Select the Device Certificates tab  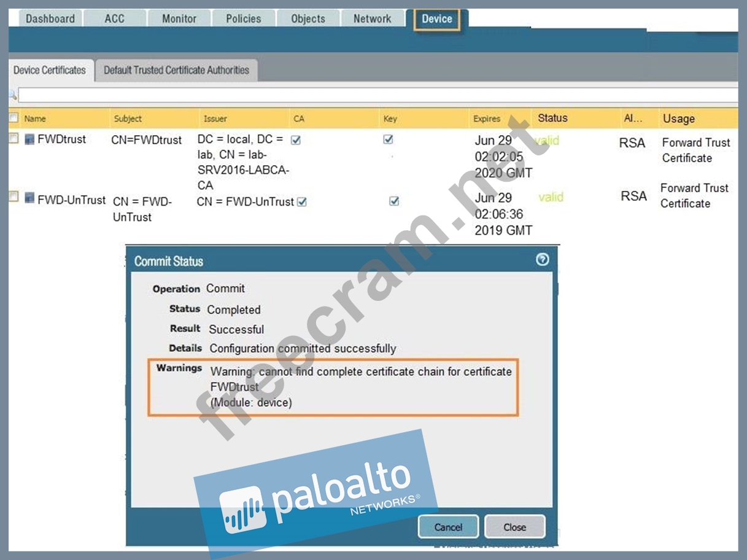50,70
